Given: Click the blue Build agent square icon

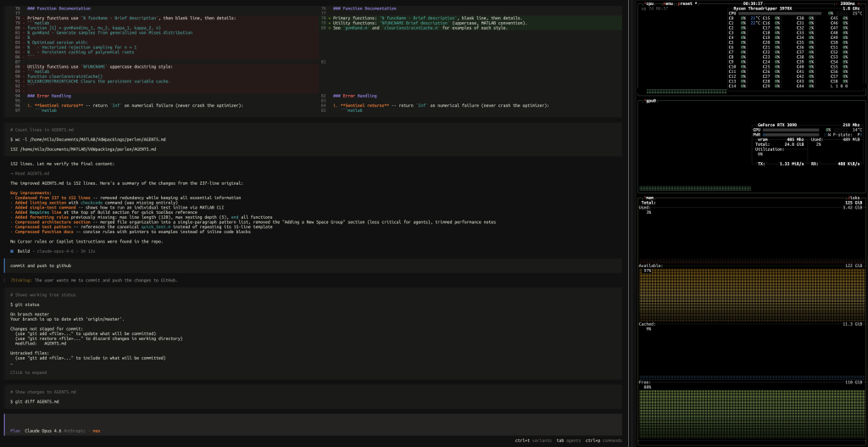Looking at the screenshot, I should tap(12, 251).
